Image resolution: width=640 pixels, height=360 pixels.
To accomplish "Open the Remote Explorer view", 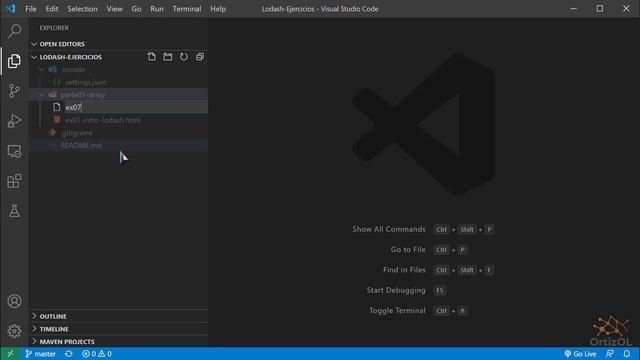I will 14,151.
